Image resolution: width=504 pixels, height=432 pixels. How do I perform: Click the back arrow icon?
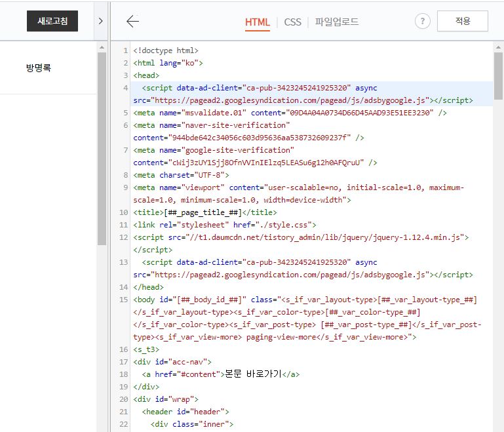click(x=132, y=22)
